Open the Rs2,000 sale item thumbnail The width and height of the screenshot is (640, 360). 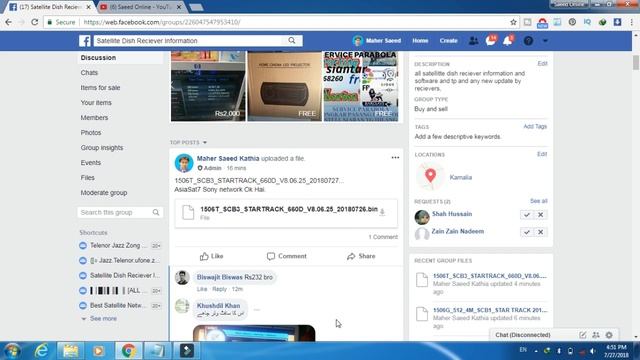point(208,86)
